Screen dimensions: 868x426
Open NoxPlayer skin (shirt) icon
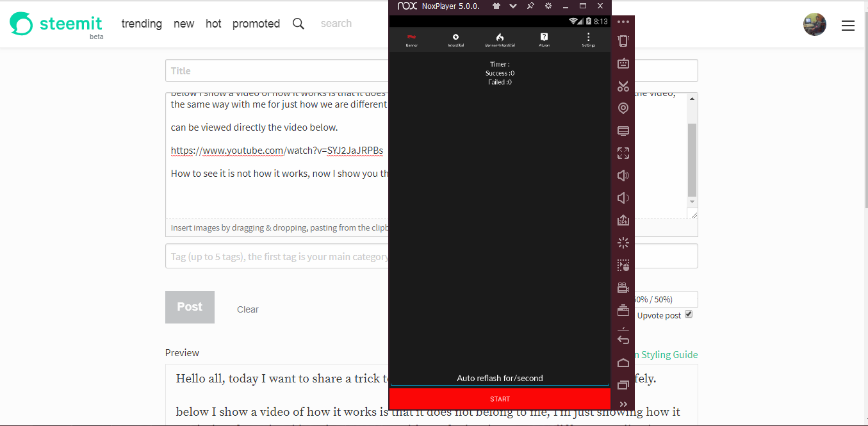tap(496, 6)
